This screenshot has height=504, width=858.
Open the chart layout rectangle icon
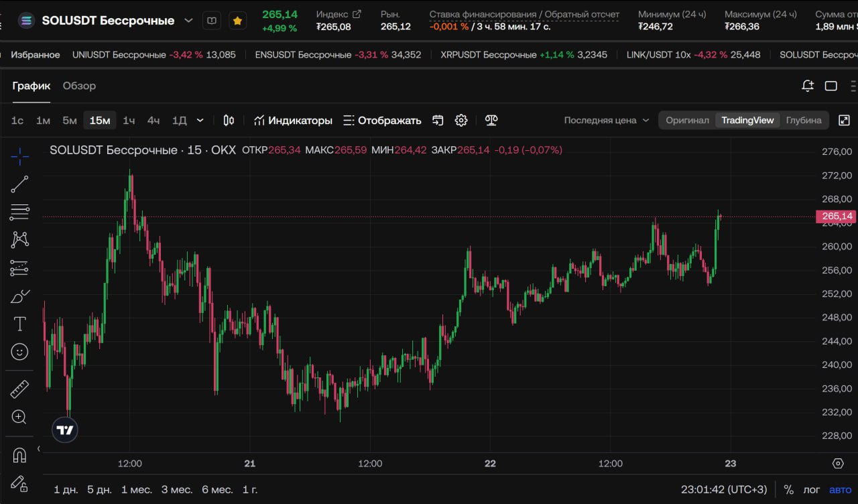(x=831, y=86)
